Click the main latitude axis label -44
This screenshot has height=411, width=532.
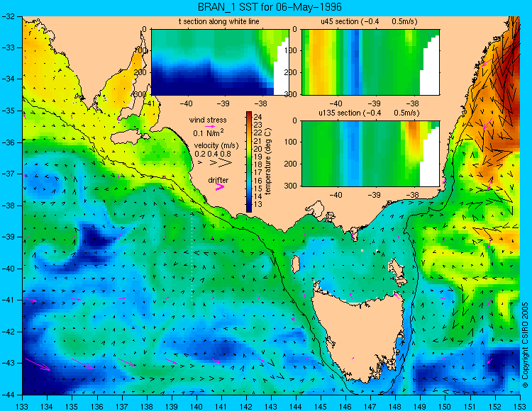[x=9, y=395]
